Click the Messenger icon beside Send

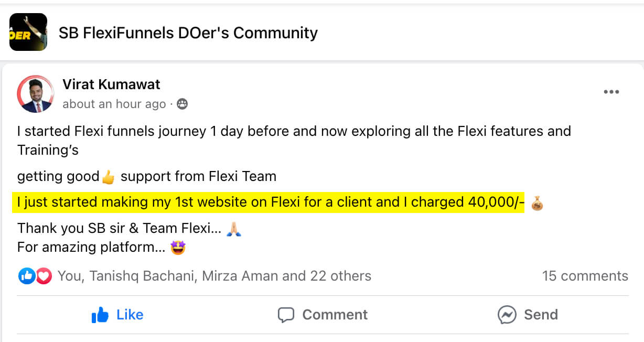point(507,315)
